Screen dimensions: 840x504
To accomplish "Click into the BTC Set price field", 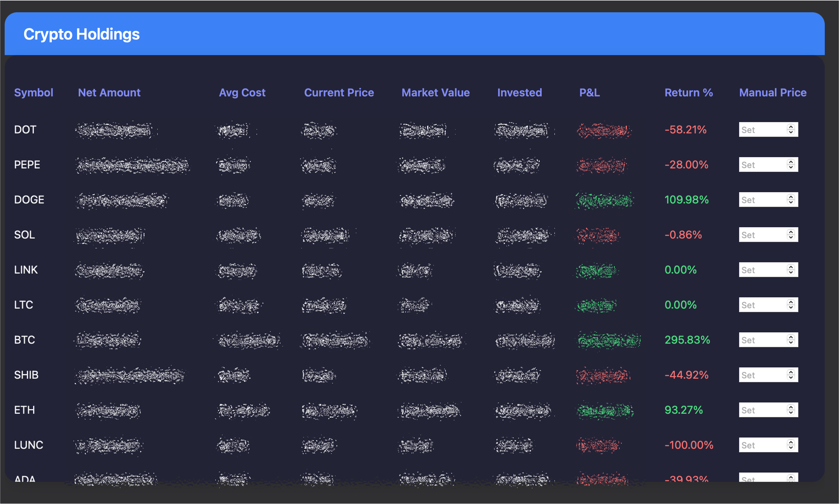I will (x=761, y=340).
